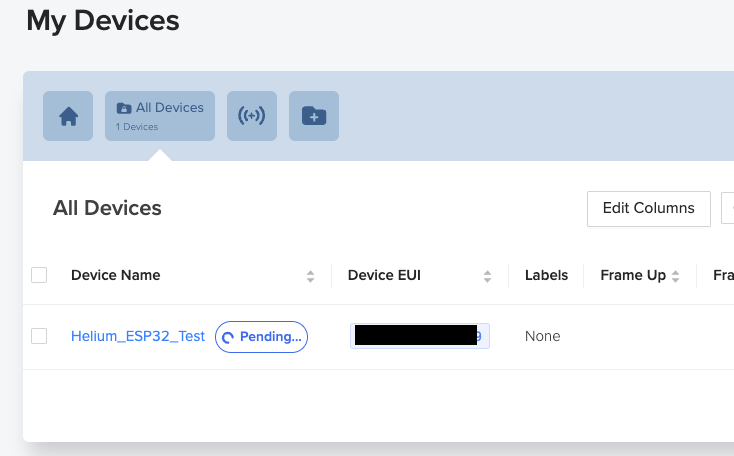Viewport: 734px width, 456px height.
Task: Sort by Device EUI arrows
Action: pos(487,276)
